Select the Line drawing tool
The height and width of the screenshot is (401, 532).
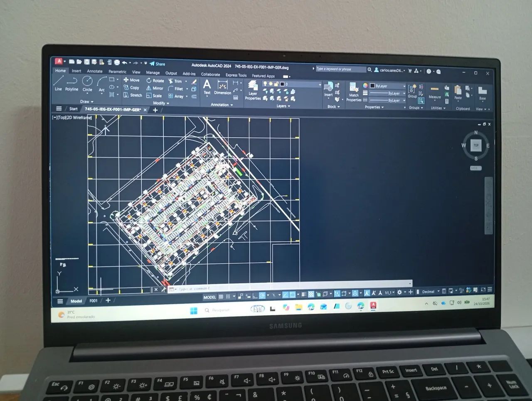(x=58, y=83)
